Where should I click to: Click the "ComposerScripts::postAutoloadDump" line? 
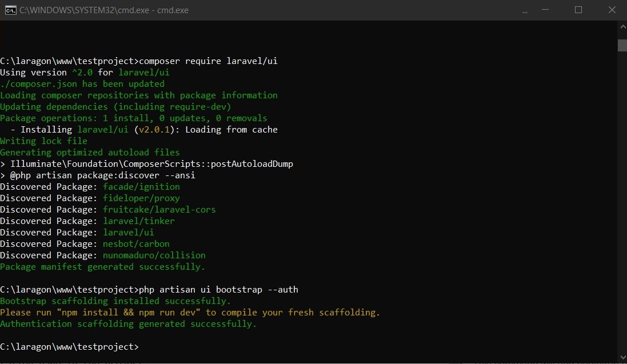pos(147,164)
